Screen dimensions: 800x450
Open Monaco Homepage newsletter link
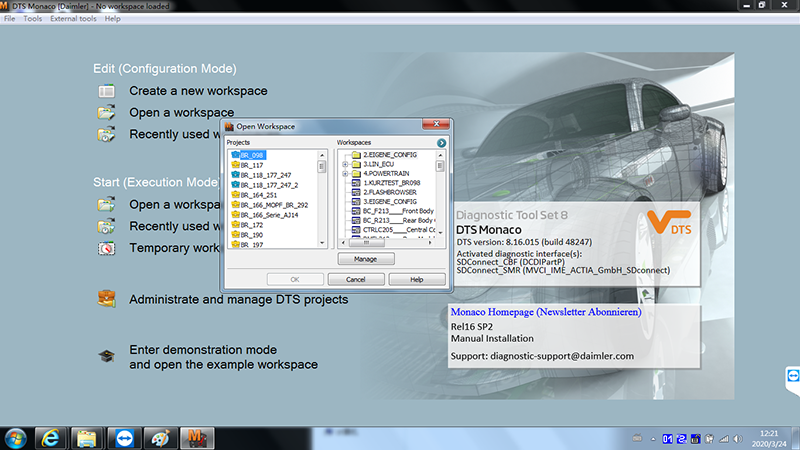point(546,312)
